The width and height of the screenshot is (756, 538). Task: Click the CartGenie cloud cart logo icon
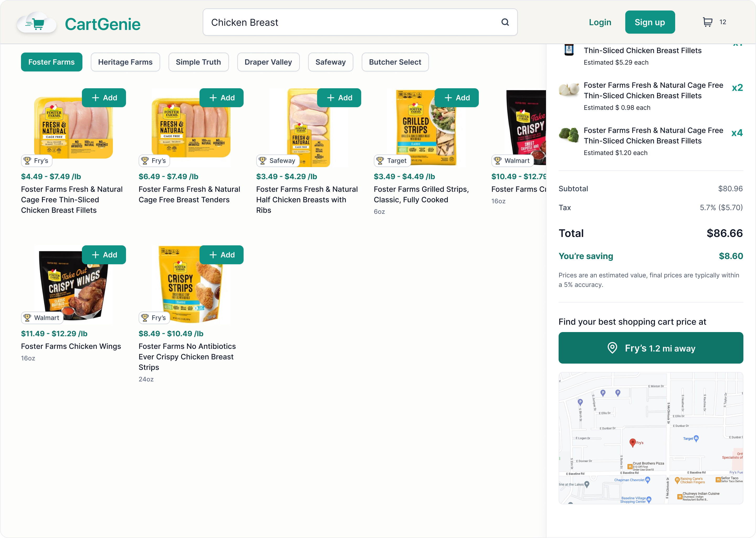coord(37,23)
